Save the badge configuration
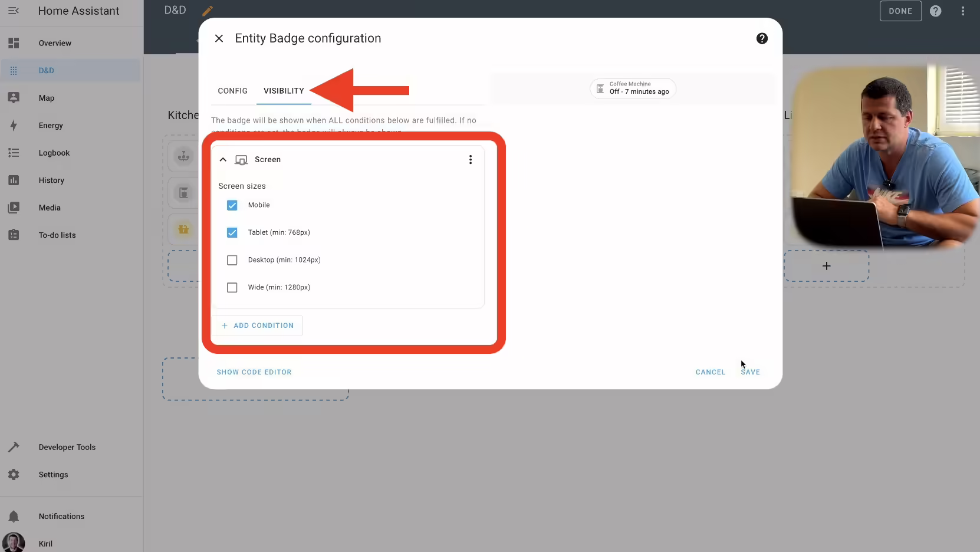The width and height of the screenshot is (980, 552). (751, 372)
